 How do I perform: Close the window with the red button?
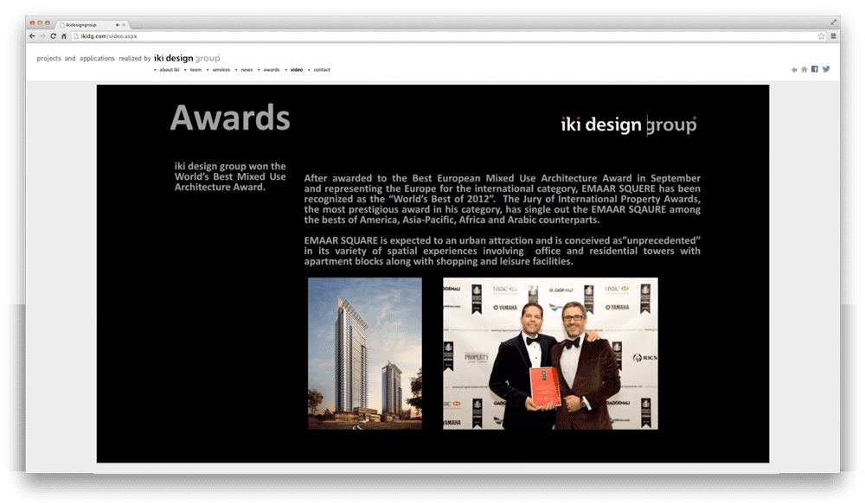[x=33, y=23]
